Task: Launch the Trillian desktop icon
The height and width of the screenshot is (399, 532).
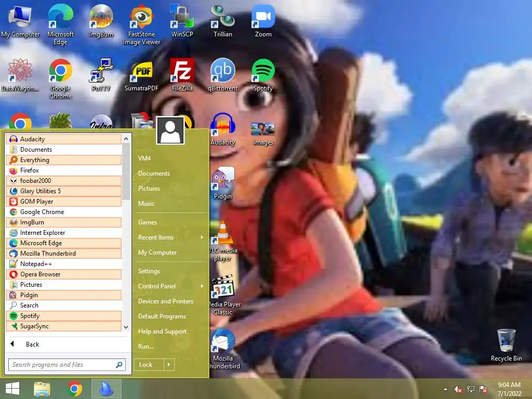Action: 222,21
